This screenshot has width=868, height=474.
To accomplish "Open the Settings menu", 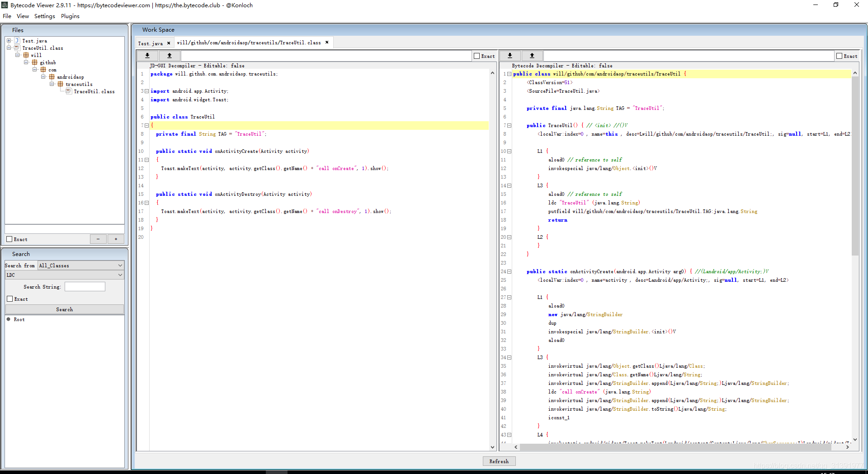I will click(x=44, y=16).
